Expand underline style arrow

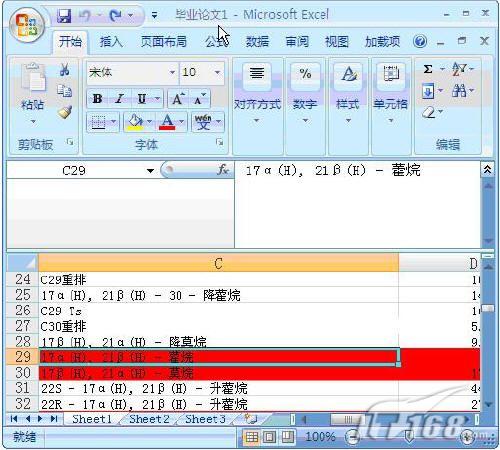pyautogui.click(x=157, y=99)
